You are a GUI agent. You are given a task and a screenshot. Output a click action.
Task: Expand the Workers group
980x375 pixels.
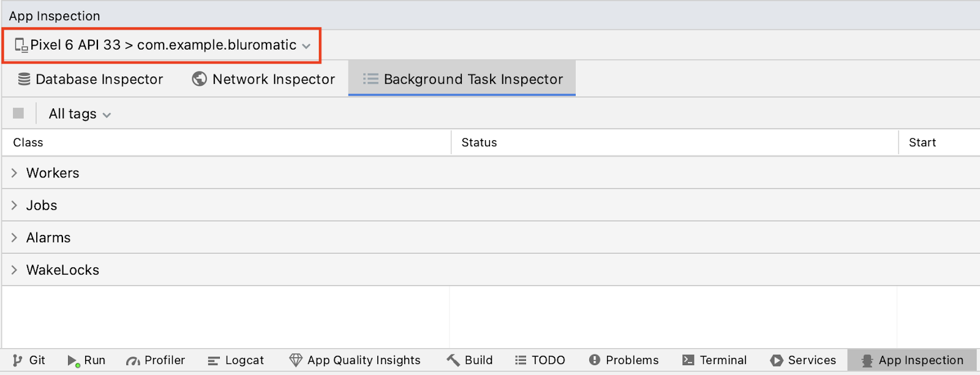[14, 173]
